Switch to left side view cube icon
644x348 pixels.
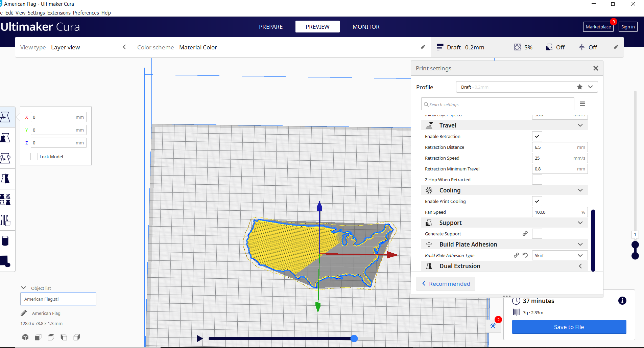64,337
